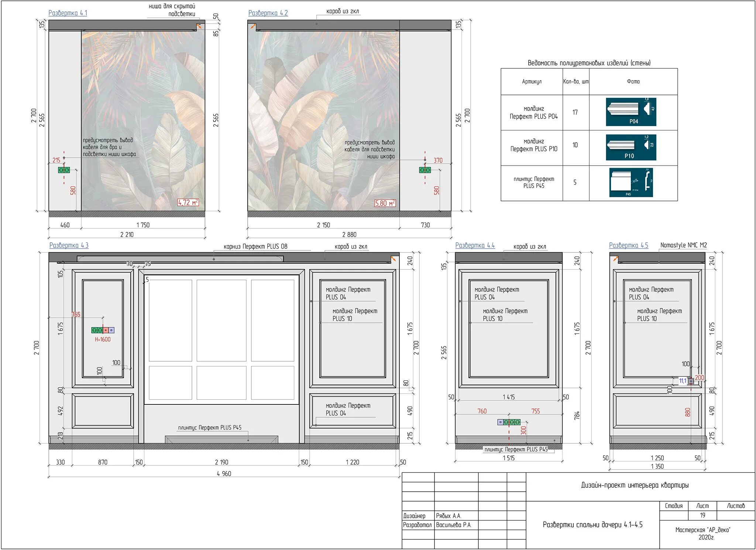Click the green double socket in elevation 4.2
The height and width of the screenshot is (550, 756).
[425, 170]
